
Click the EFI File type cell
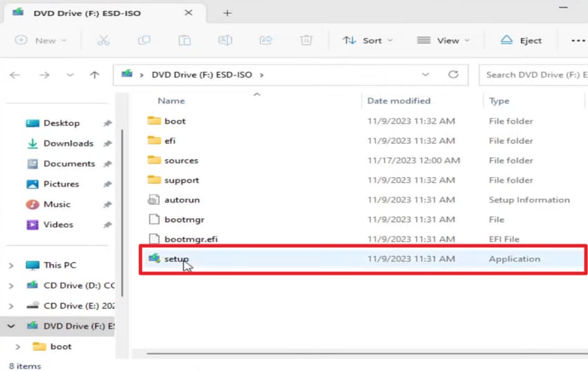504,239
